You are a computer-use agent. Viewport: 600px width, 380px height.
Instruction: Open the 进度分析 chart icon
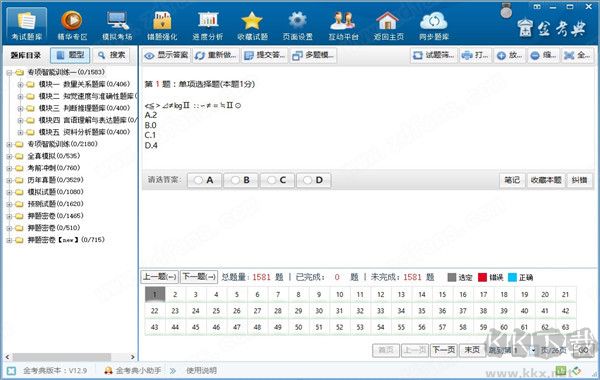(208, 20)
